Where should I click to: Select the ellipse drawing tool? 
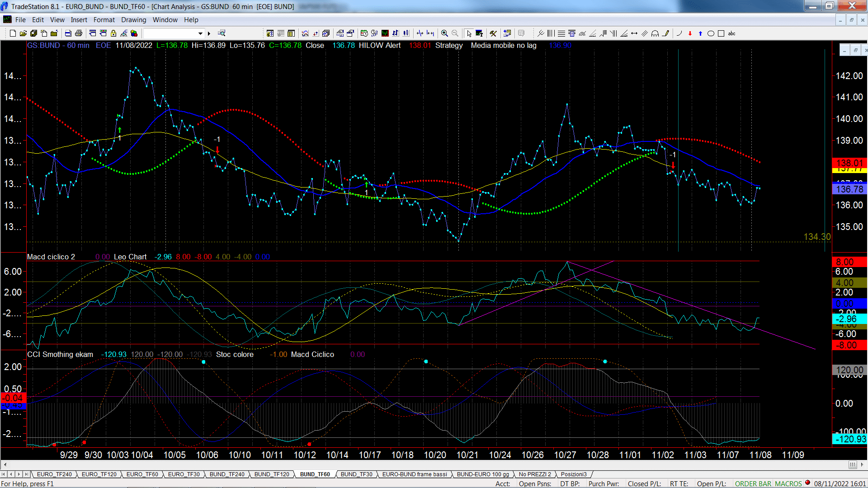(x=711, y=33)
